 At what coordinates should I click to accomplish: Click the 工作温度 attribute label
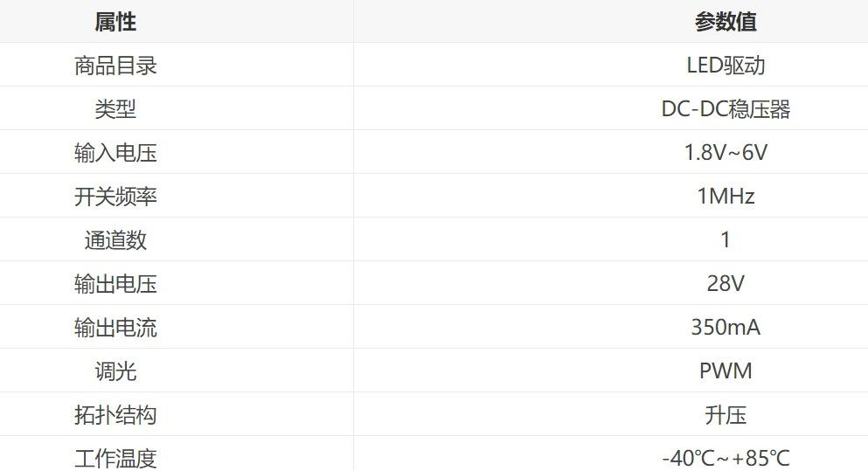[x=115, y=458]
